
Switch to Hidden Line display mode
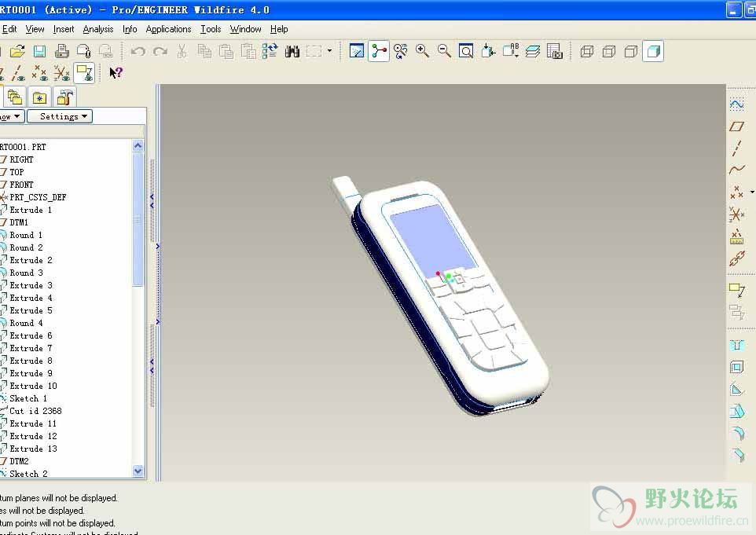click(609, 51)
